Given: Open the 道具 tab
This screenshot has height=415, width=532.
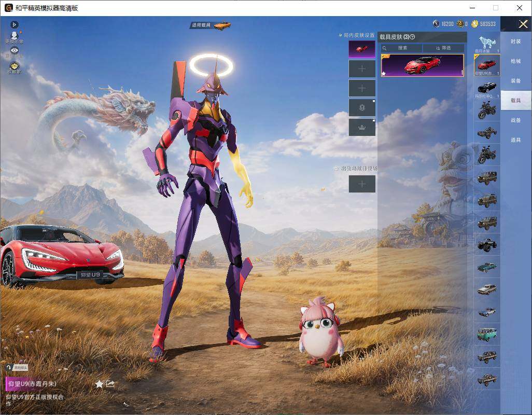Looking at the screenshot, I should [516, 140].
